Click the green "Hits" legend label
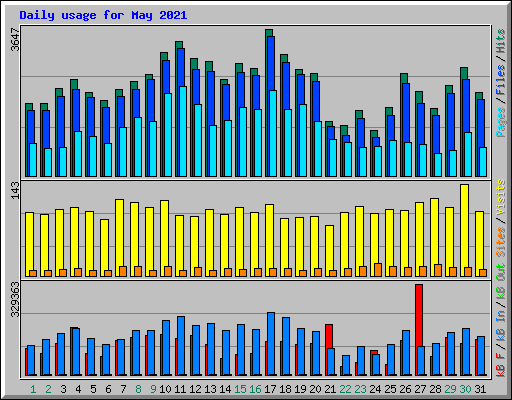 (501, 41)
